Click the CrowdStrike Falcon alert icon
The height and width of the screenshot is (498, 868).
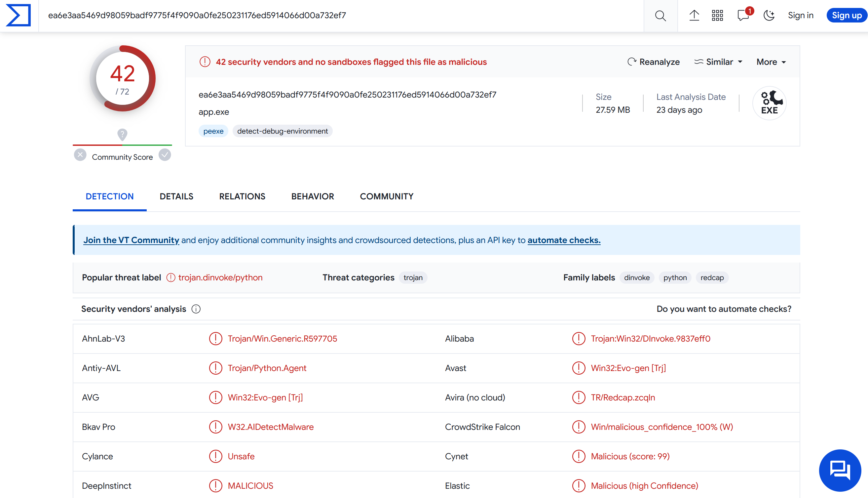coord(579,427)
